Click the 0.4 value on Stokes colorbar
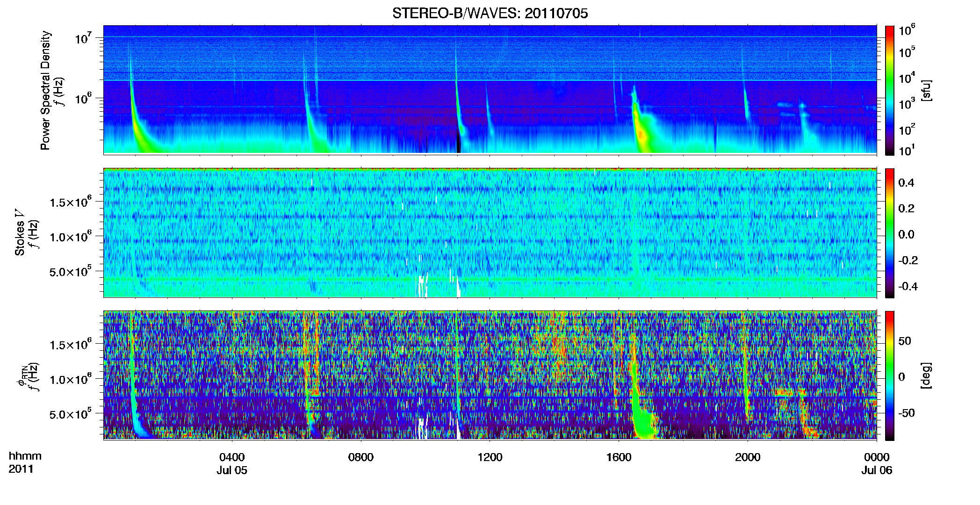The image size is (980, 505). [906, 182]
